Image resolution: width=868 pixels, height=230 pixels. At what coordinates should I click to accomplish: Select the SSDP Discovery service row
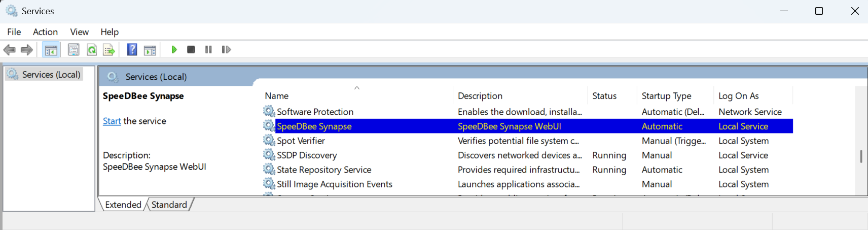[307, 155]
